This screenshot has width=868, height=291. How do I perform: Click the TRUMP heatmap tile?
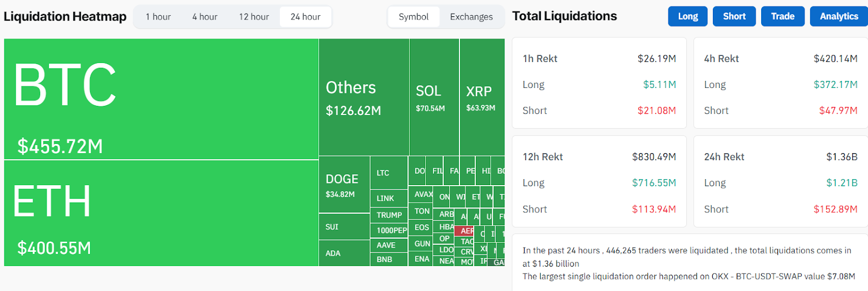coord(389,215)
